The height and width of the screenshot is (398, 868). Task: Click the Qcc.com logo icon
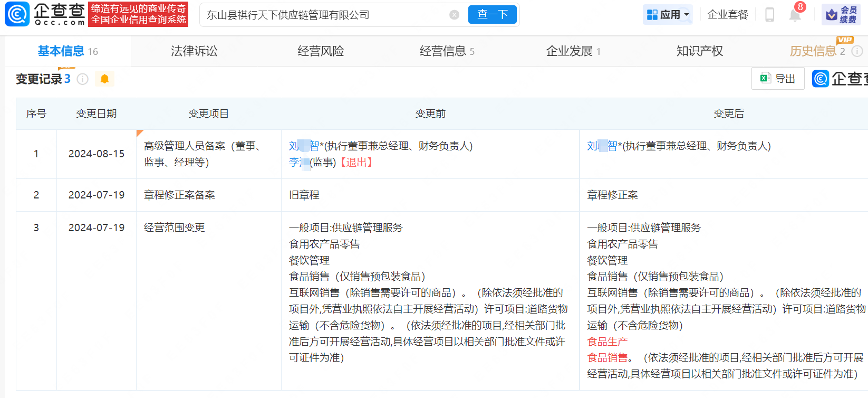(x=17, y=14)
